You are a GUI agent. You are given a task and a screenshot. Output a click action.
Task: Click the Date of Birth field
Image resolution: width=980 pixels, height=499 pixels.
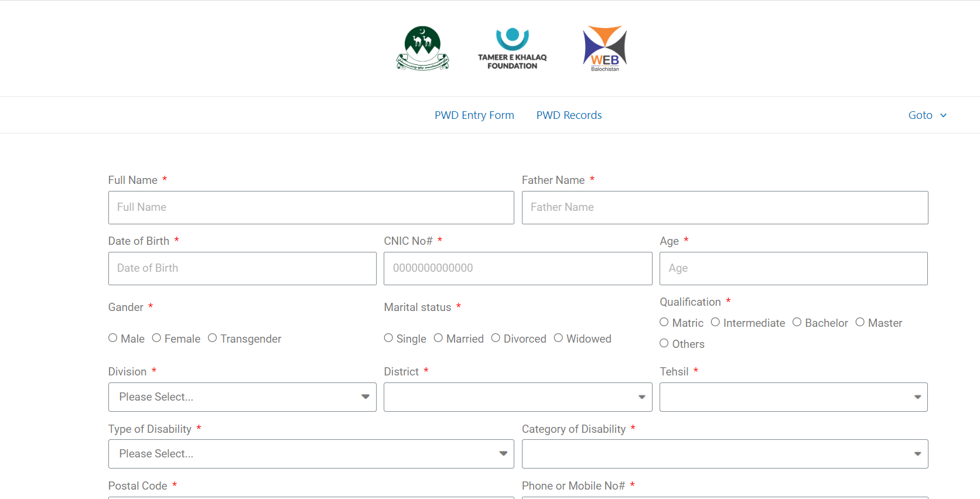(242, 268)
